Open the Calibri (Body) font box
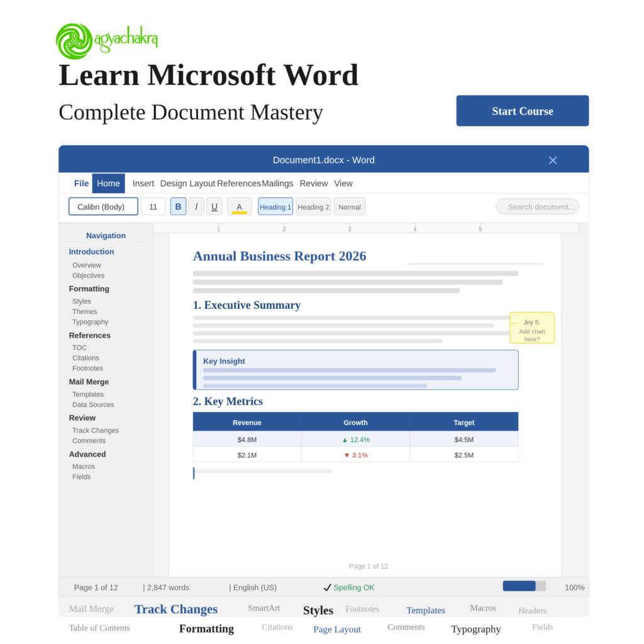The image size is (644, 644). pos(103,207)
